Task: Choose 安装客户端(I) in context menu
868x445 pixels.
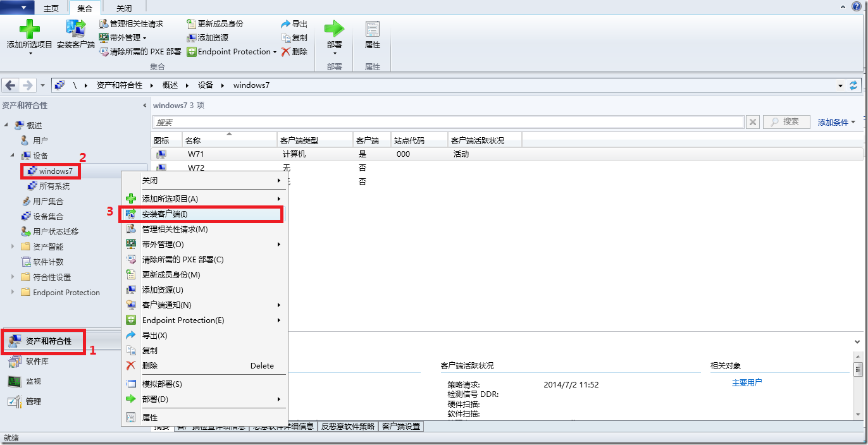Action: [x=203, y=214]
